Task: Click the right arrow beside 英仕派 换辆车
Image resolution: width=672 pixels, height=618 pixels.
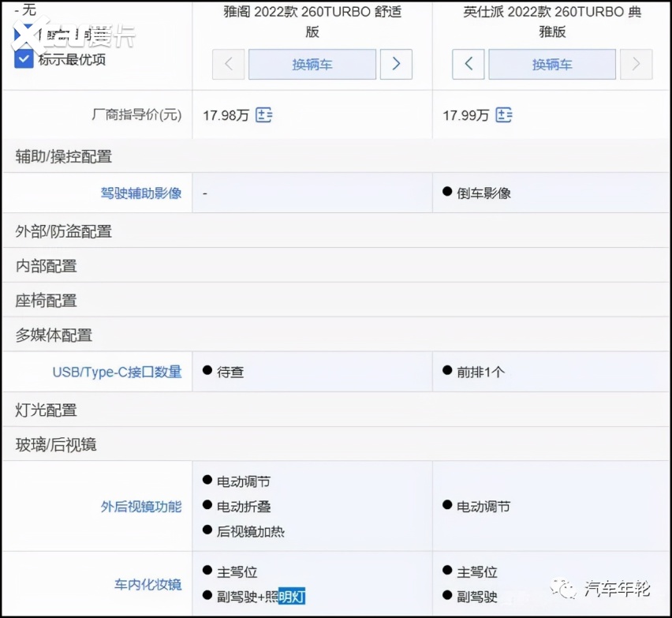Action: 637,65
